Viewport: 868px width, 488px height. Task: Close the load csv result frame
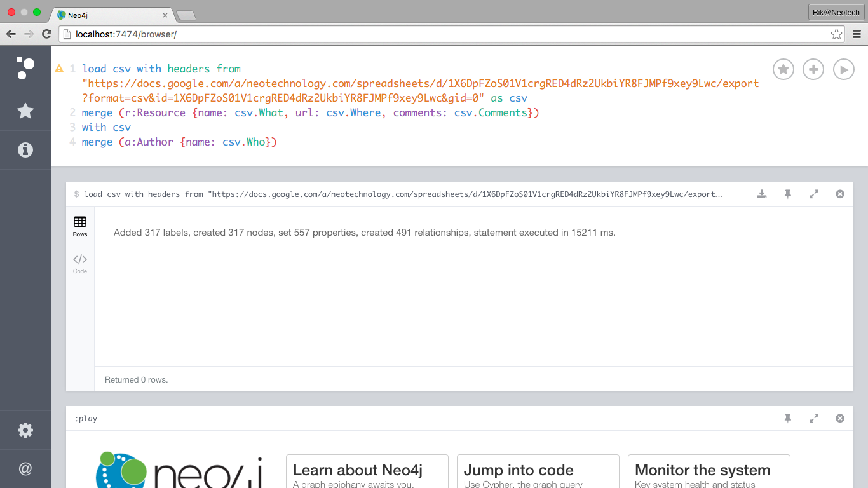point(840,194)
